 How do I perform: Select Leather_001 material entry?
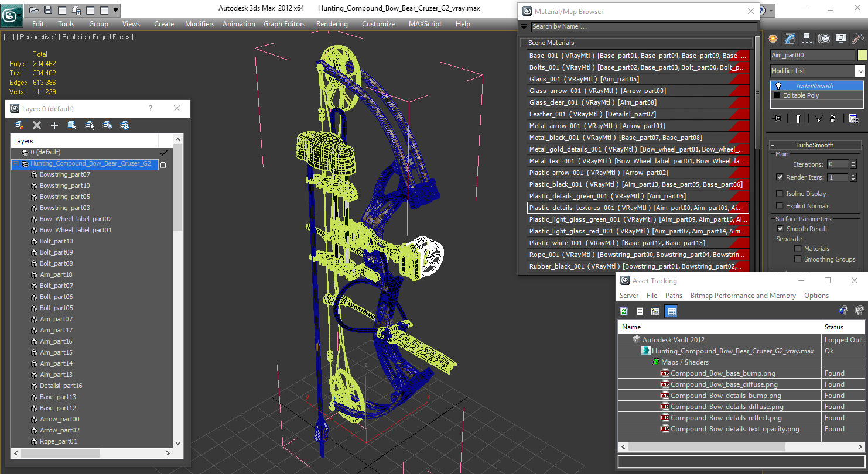click(638, 114)
